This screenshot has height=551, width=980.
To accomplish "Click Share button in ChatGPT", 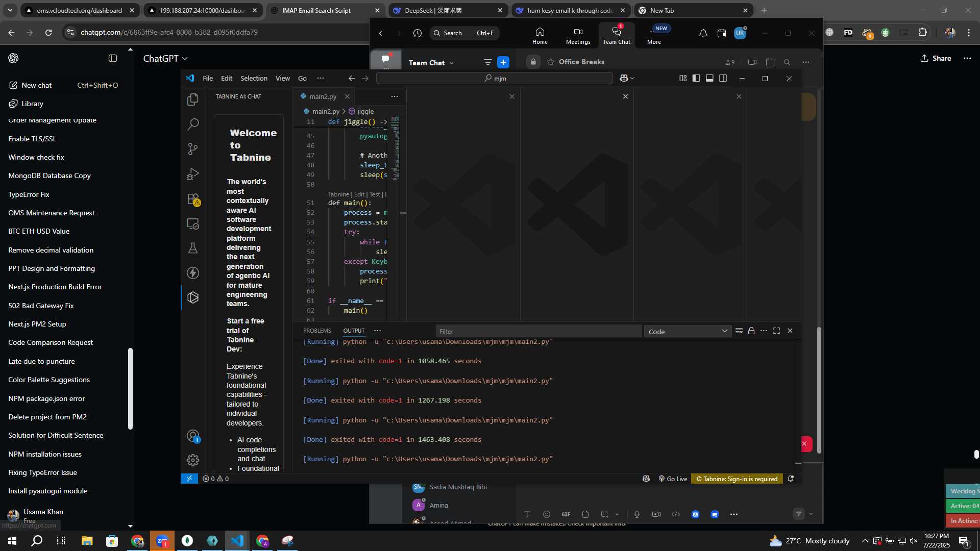I will (936, 58).
